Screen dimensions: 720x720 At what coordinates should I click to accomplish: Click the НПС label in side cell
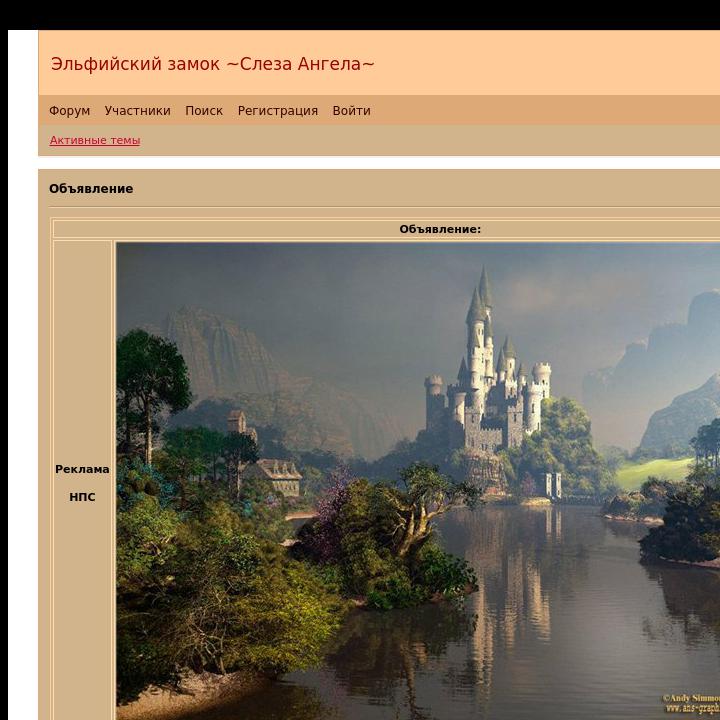[82, 497]
